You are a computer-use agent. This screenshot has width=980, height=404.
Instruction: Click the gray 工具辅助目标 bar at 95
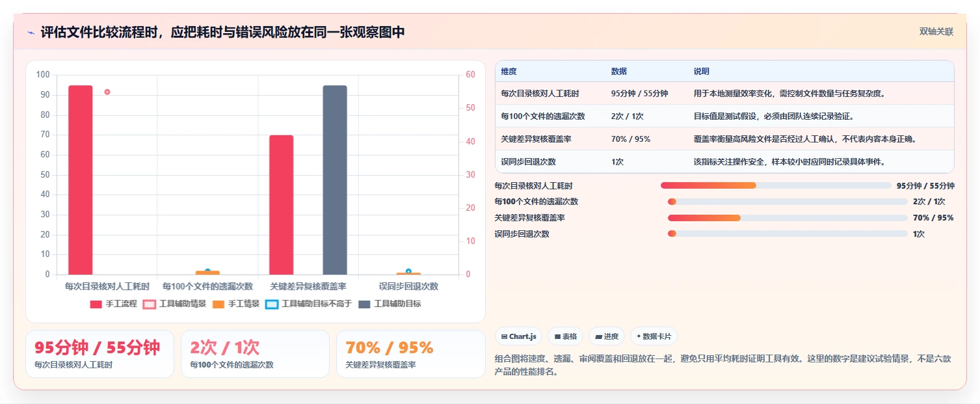[335, 180]
